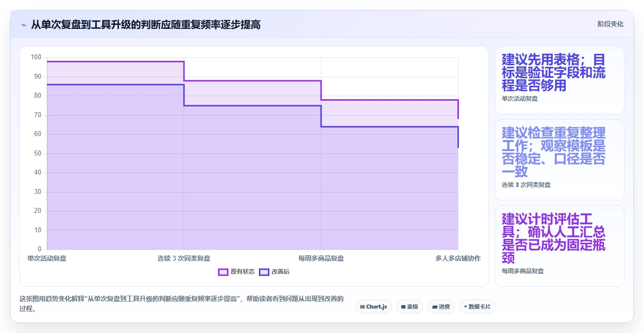Click the description text below the chart
Image resolution: width=644 pixels, height=333 pixels.
[x=181, y=304]
